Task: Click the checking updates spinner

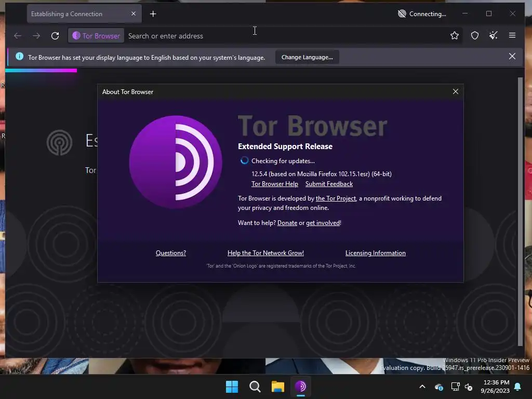Action: (x=244, y=161)
